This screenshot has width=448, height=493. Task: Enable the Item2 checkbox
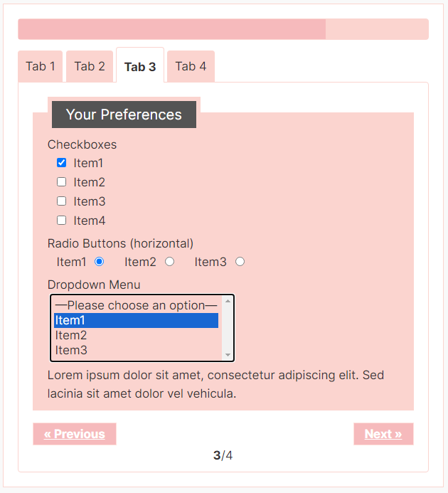62,182
